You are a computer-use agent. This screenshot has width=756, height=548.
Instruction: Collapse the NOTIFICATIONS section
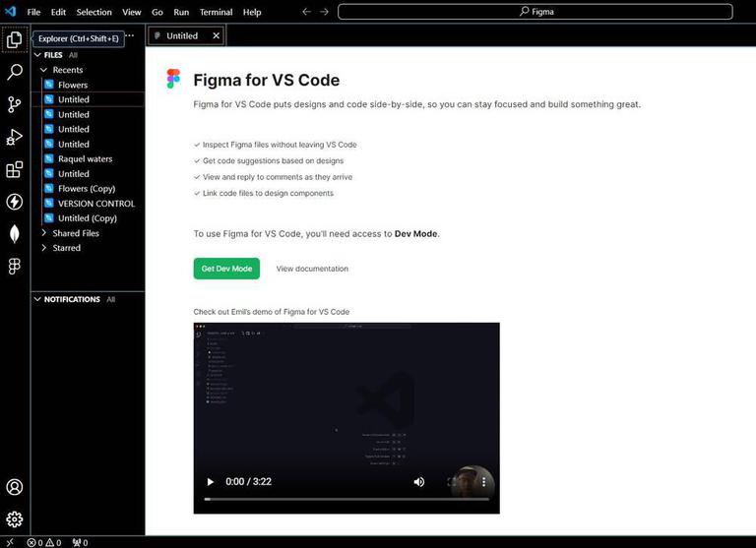(x=37, y=299)
